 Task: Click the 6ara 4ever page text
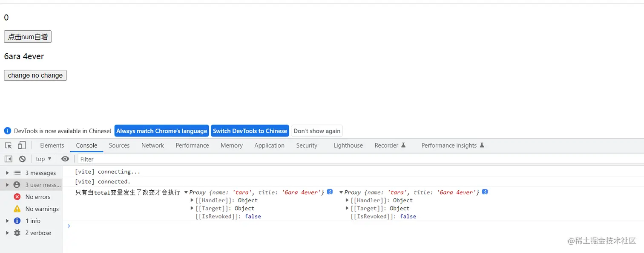(24, 56)
